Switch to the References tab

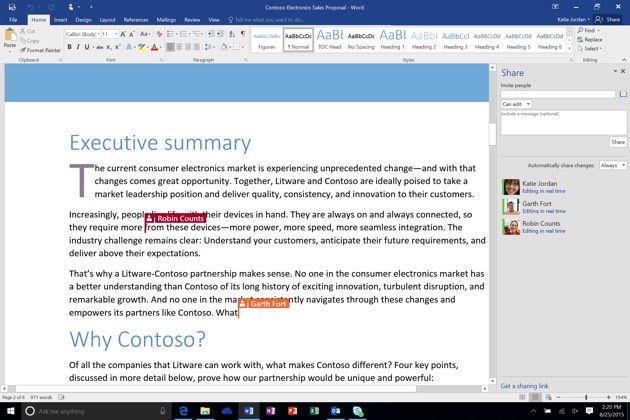136,20
